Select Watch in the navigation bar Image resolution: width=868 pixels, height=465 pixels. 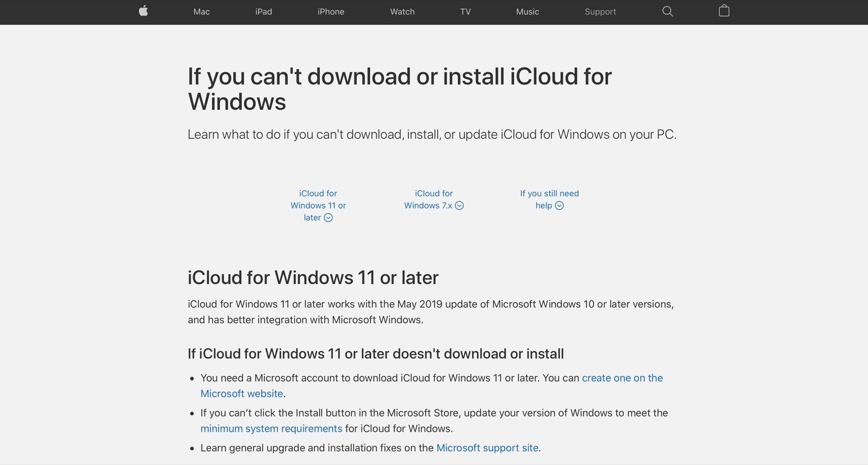(x=402, y=12)
